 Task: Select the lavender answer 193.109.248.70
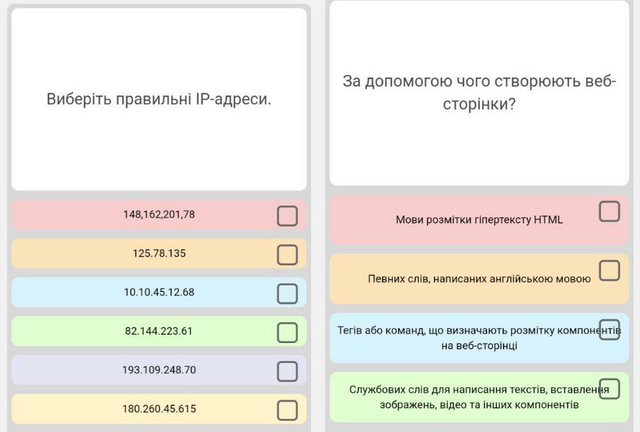tap(159, 370)
